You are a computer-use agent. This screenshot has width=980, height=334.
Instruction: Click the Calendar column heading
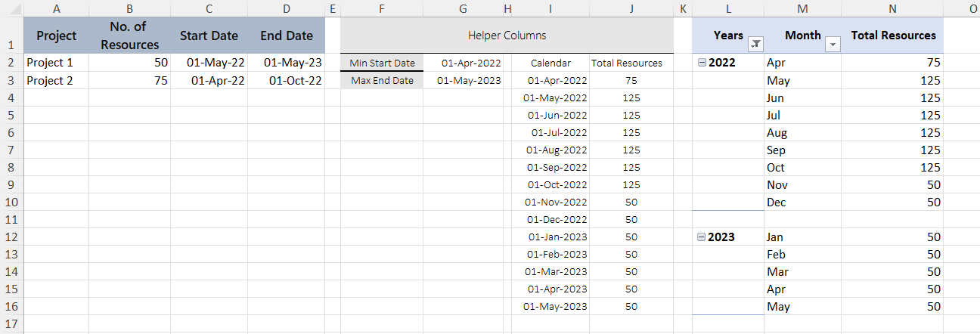tap(550, 63)
